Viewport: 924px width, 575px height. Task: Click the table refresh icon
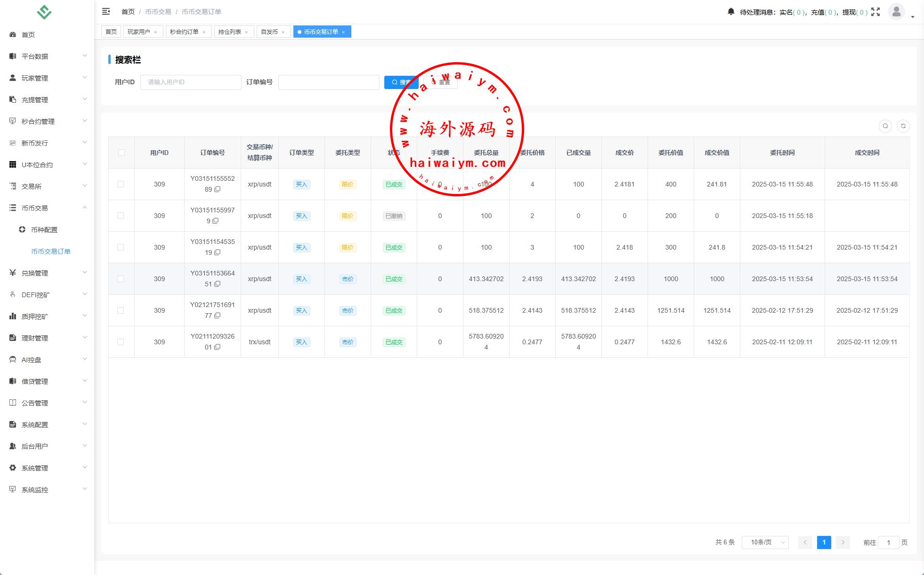pyautogui.click(x=903, y=126)
